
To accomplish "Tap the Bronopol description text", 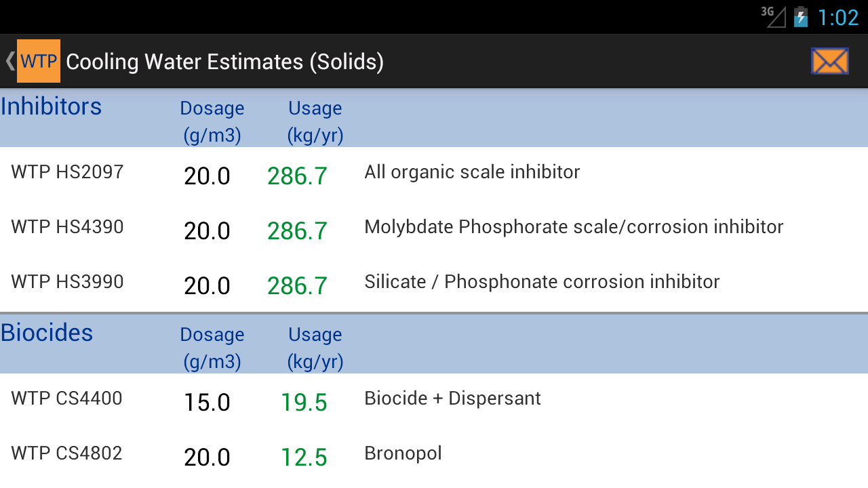I will pos(403,453).
